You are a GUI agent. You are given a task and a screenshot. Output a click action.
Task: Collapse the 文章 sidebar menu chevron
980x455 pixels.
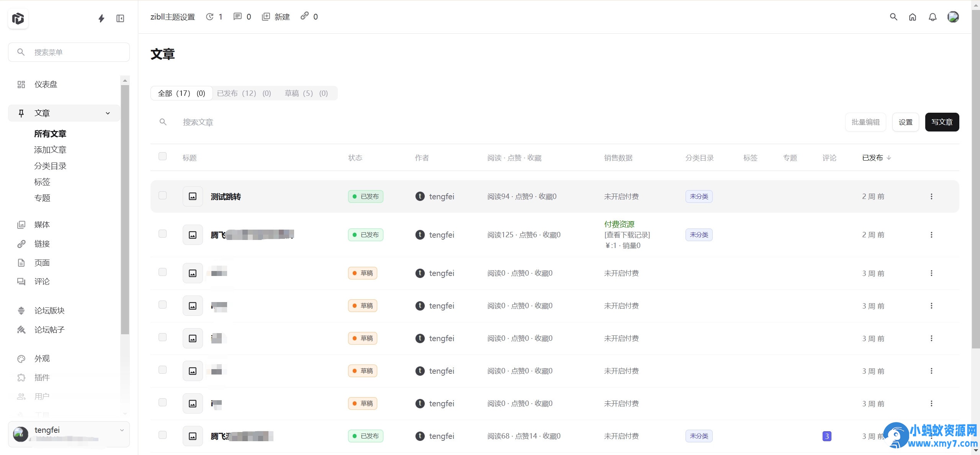click(108, 113)
